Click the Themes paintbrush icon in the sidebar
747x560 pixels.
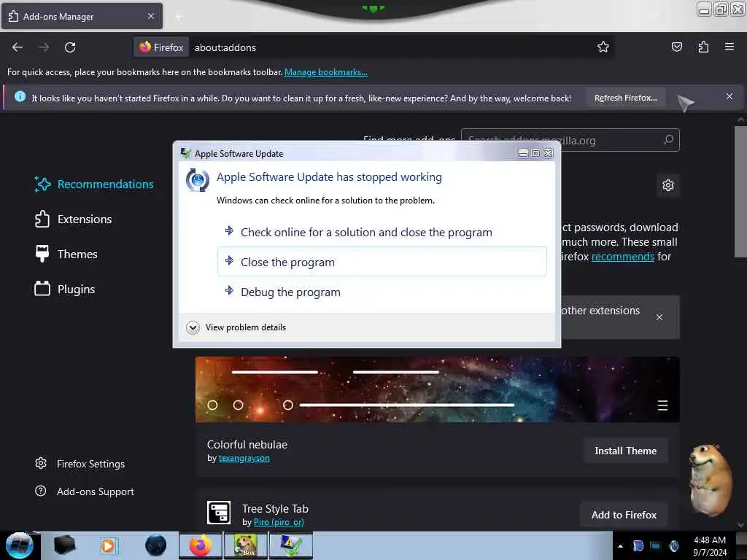(x=42, y=254)
